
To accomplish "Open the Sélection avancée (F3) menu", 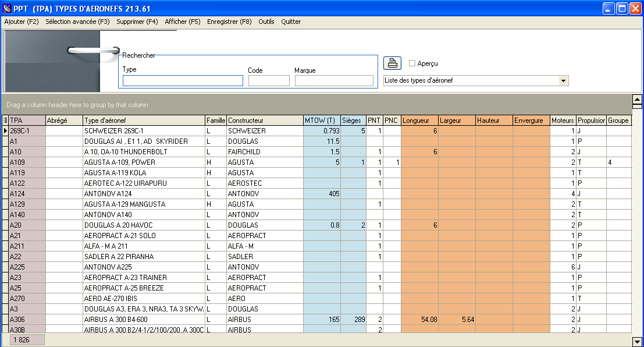I will click(x=77, y=22).
